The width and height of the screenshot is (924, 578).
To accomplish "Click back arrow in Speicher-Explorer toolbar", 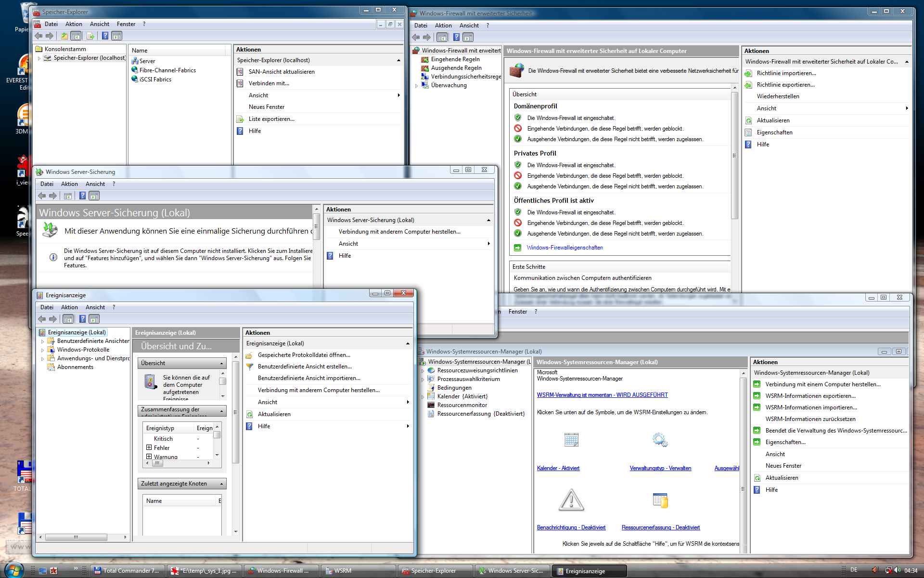I will 39,36.
